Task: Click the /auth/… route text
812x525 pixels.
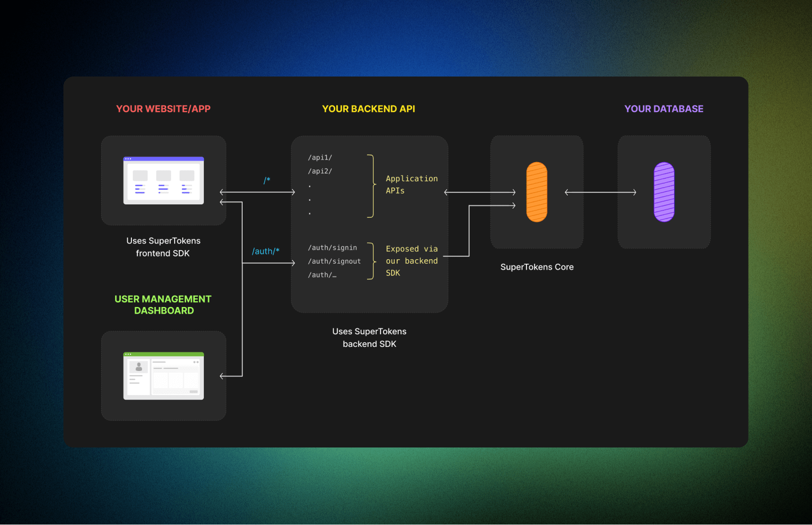Action: (322, 275)
